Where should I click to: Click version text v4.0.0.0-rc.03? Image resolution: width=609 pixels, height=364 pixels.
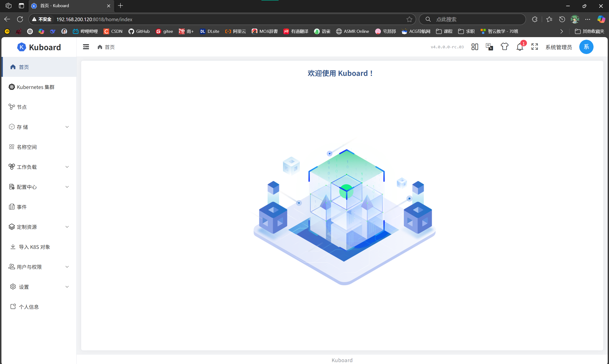click(447, 47)
